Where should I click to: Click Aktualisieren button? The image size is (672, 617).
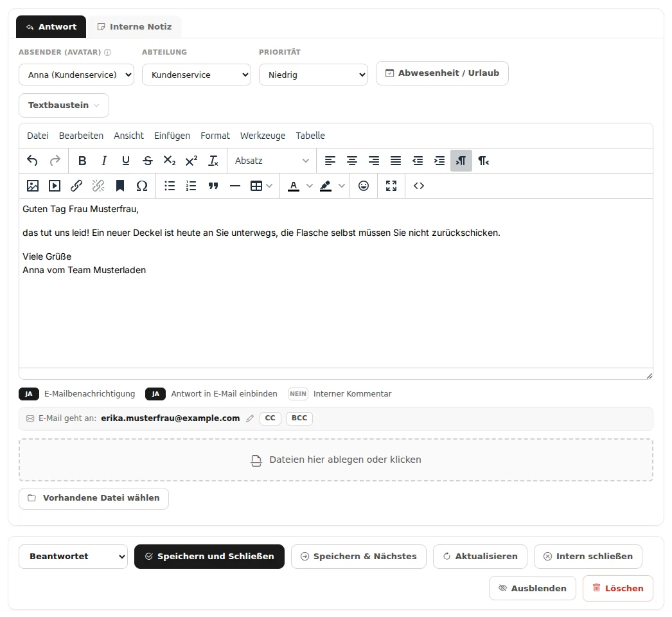[480, 557]
